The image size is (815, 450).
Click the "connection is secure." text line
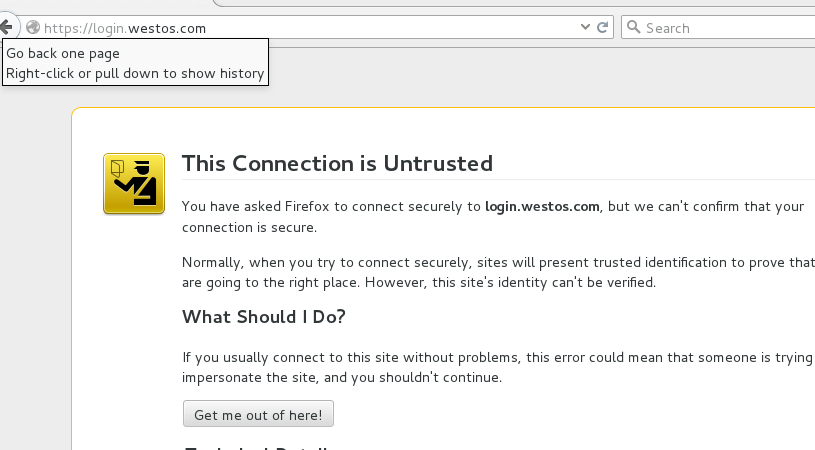[x=249, y=228]
